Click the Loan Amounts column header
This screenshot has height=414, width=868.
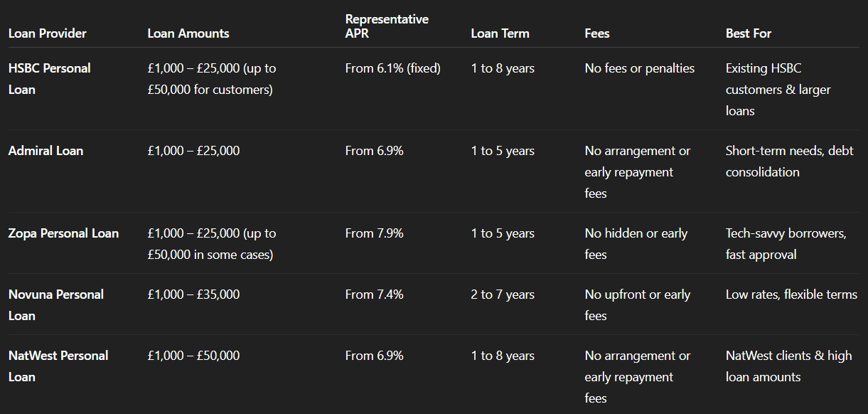click(x=188, y=33)
